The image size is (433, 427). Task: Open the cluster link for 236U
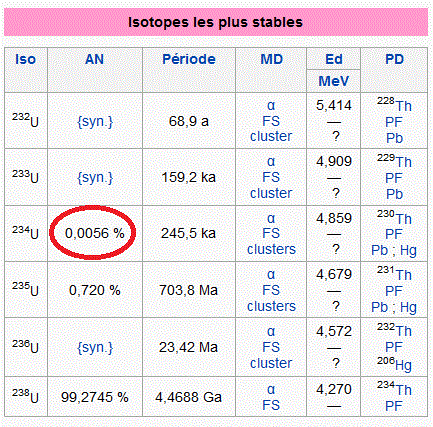pos(271,363)
